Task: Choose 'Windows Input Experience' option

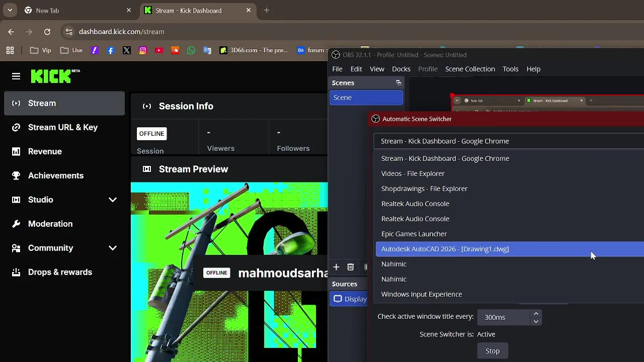Action: (x=510, y=294)
